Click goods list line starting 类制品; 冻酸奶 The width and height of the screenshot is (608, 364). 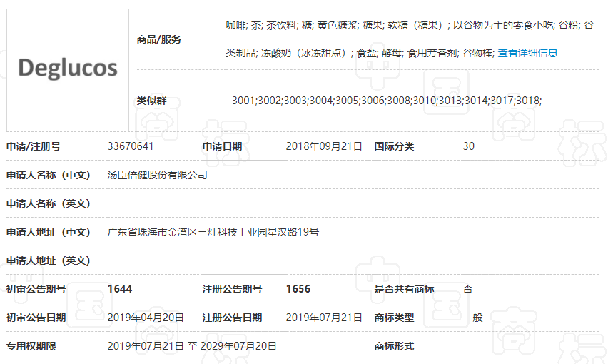360,53
